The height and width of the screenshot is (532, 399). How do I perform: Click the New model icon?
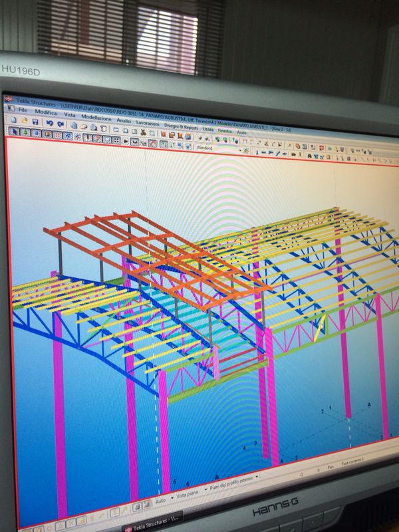(x=13, y=120)
